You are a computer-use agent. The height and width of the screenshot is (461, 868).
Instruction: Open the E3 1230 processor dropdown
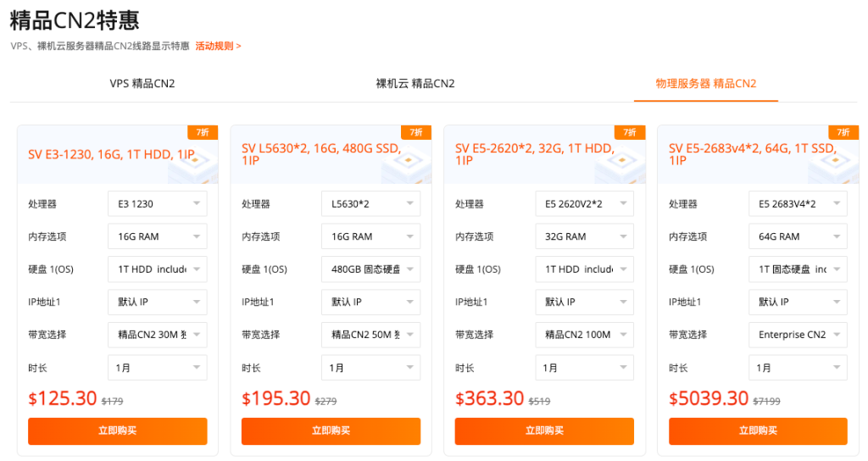click(157, 203)
